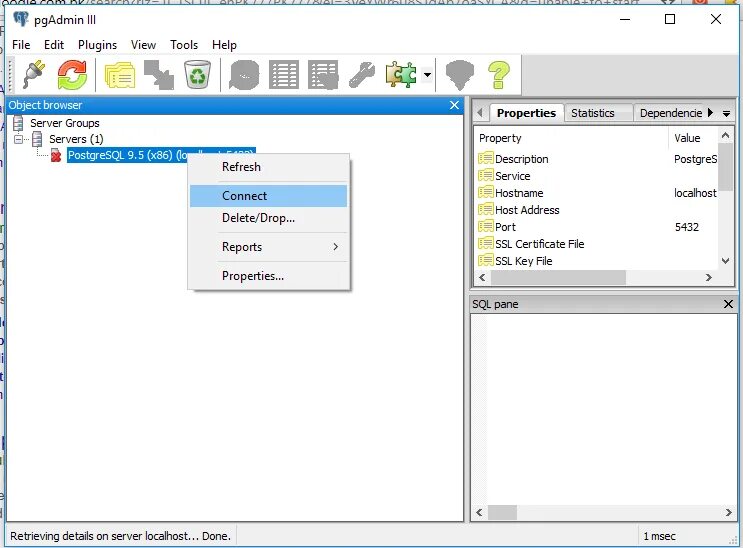
Task: Choose Connect from the context menu
Action: tap(268, 196)
